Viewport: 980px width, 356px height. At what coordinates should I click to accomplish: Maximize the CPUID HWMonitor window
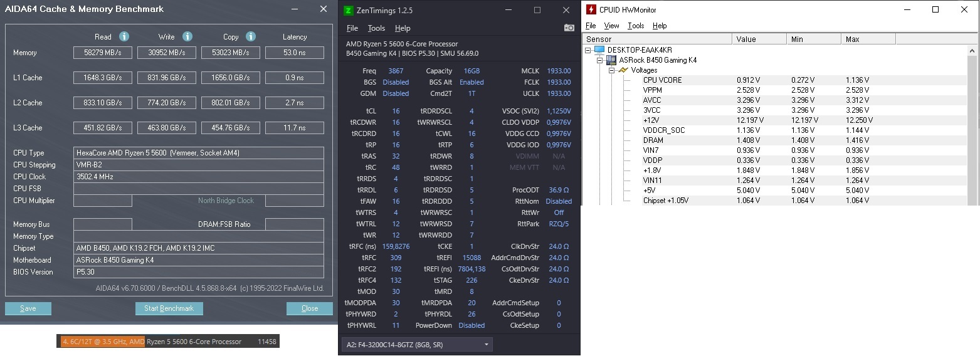pos(935,9)
